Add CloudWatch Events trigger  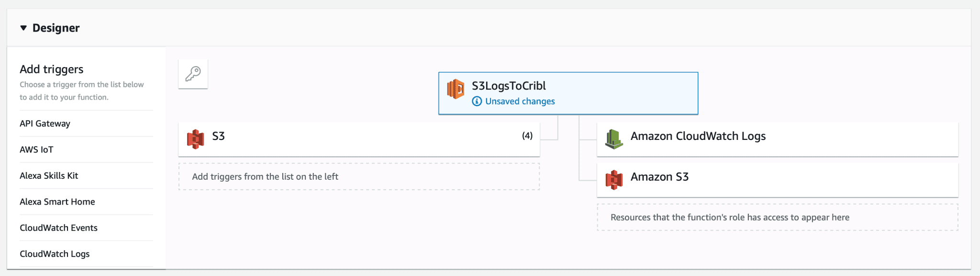(x=58, y=228)
